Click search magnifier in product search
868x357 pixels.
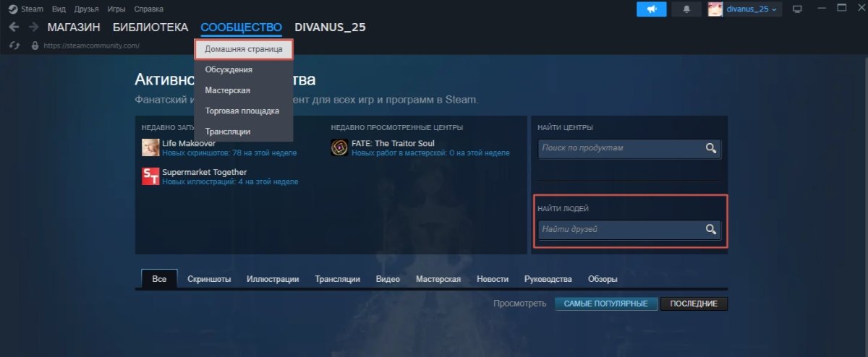click(711, 148)
